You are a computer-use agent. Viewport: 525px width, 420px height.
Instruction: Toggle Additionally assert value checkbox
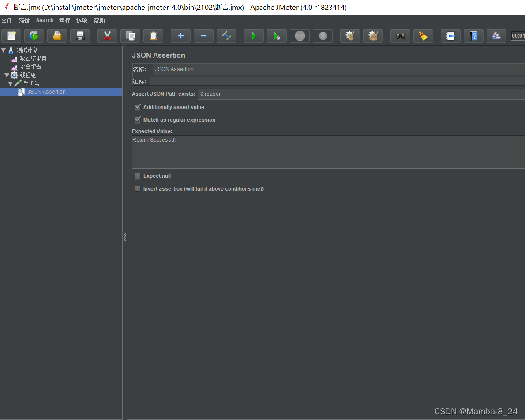[137, 107]
